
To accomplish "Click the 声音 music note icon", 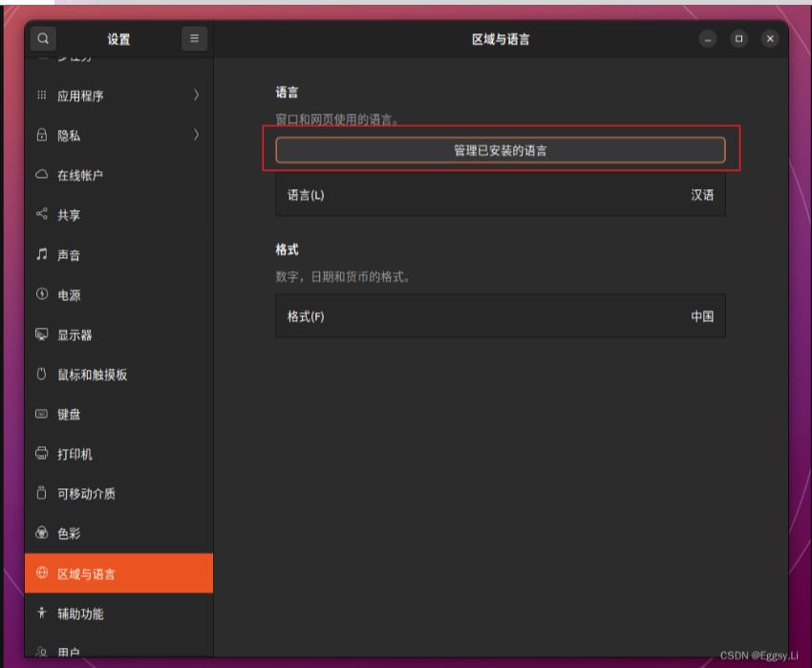I will pyautogui.click(x=41, y=255).
